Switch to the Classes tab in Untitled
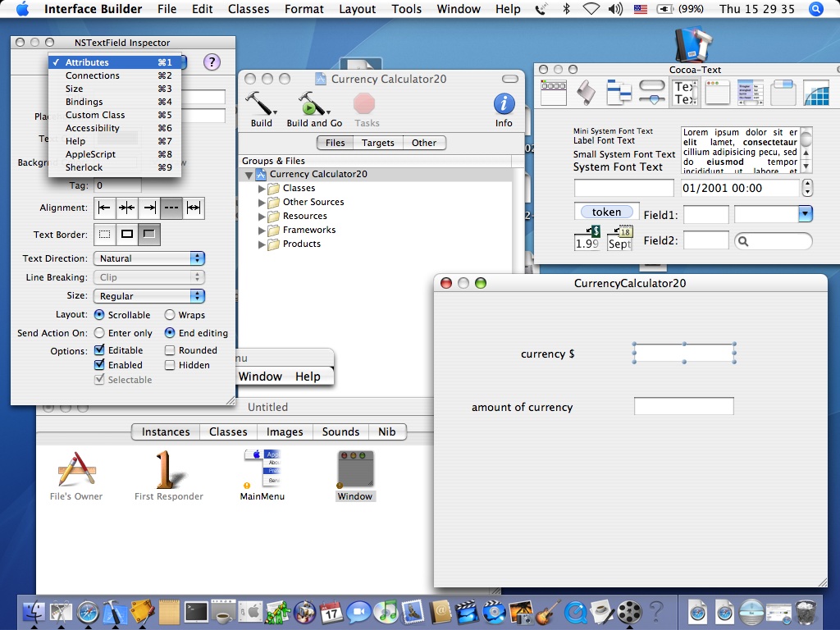The image size is (840, 630). [x=228, y=431]
